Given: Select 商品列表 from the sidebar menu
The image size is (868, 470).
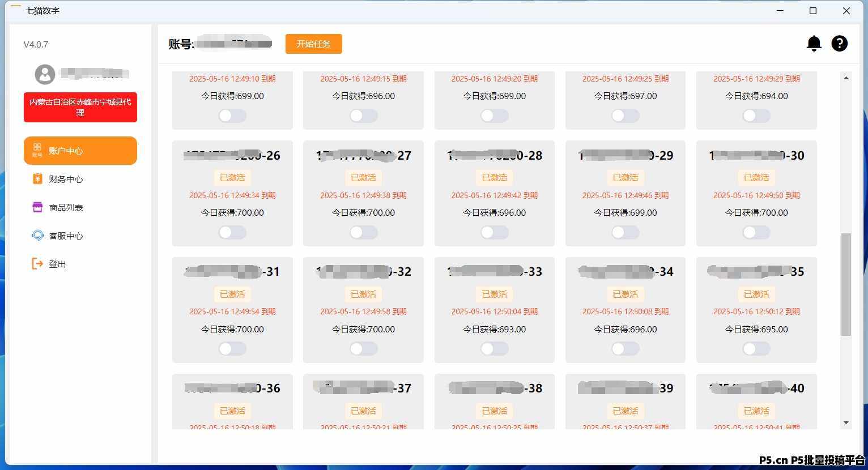Looking at the screenshot, I should click(66, 207).
